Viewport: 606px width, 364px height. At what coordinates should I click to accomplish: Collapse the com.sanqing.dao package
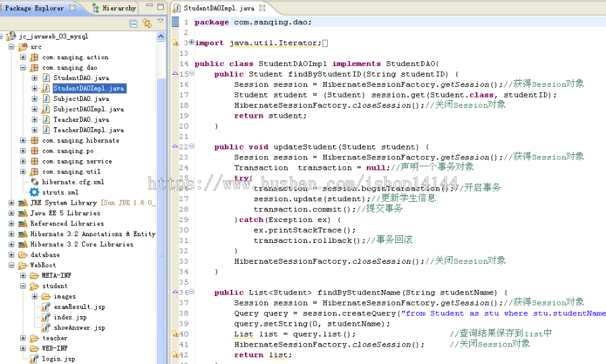point(23,67)
